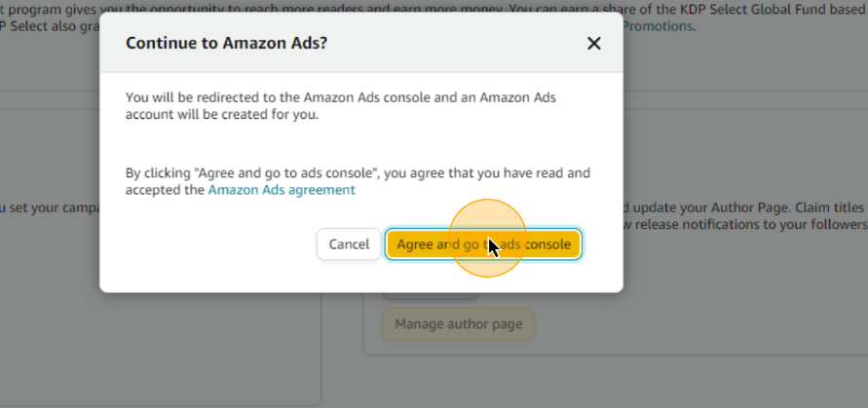Image resolution: width=868 pixels, height=408 pixels.
Task: Click the text about redirecting to Amazon Ads console
Action: [340, 98]
